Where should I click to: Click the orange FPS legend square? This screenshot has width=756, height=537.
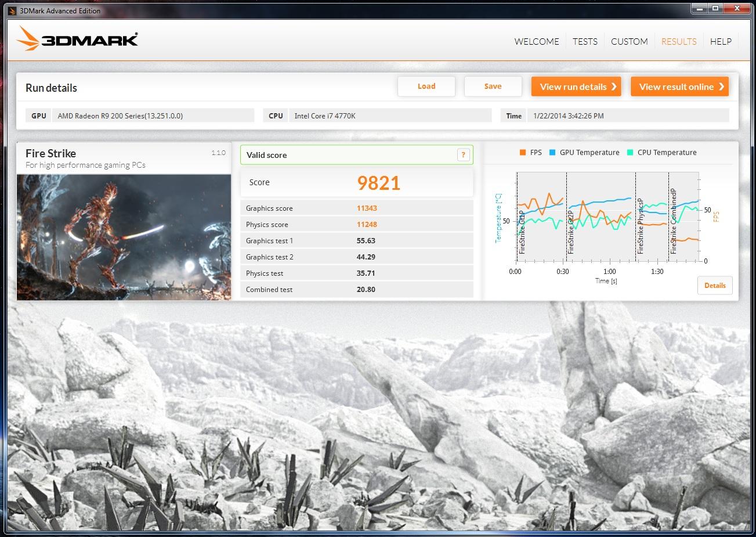coord(523,153)
